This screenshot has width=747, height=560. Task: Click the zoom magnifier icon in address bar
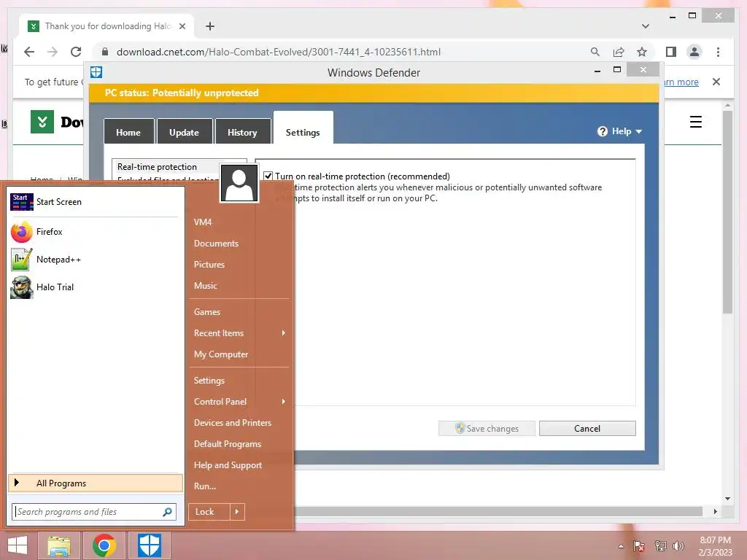[595, 52]
